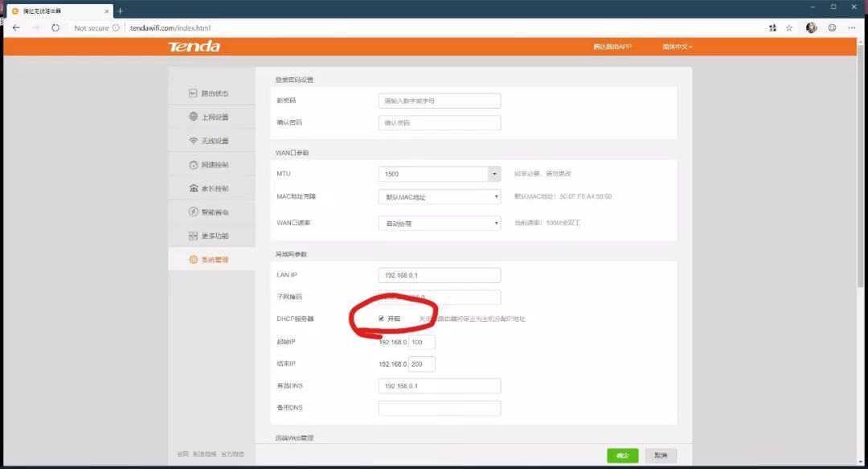Open the 官网 footer link
Image resolution: width=868 pixels, height=469 pixels.
click(182, 454)
